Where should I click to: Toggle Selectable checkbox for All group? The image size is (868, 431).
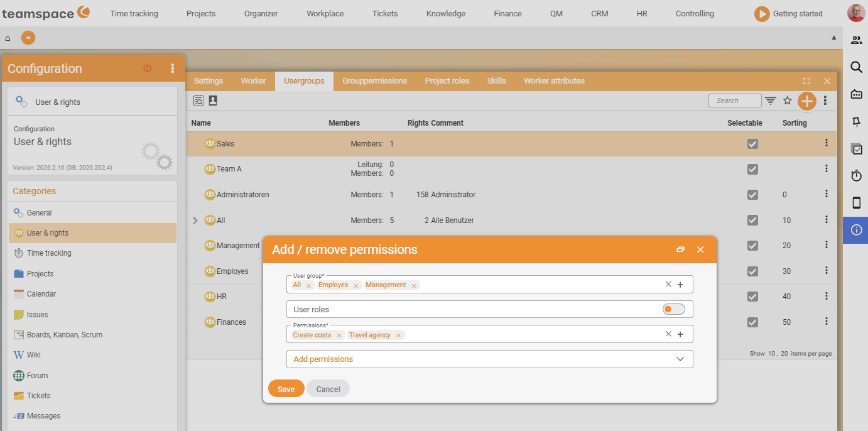pyautogui.click(x=752, y=221)
